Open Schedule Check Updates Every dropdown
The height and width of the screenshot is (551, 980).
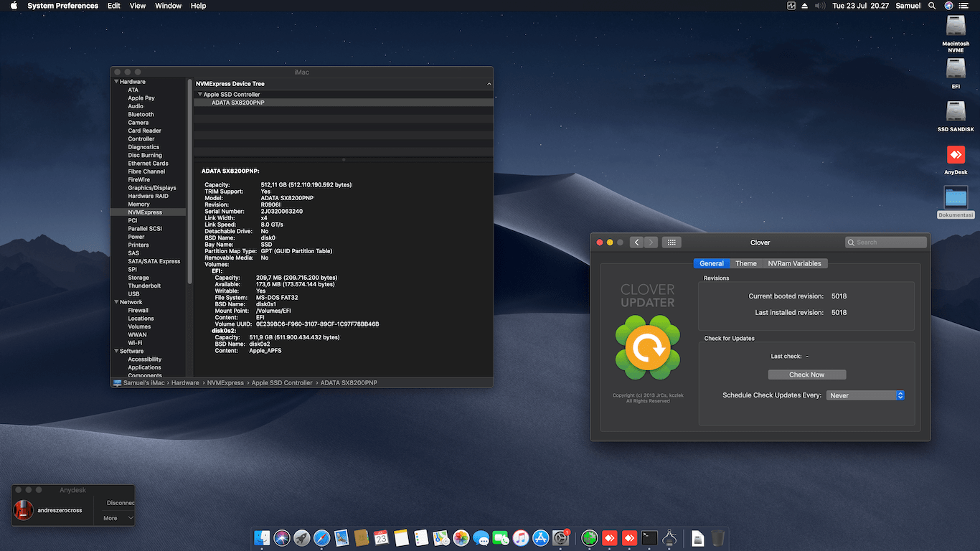[865, 395]
